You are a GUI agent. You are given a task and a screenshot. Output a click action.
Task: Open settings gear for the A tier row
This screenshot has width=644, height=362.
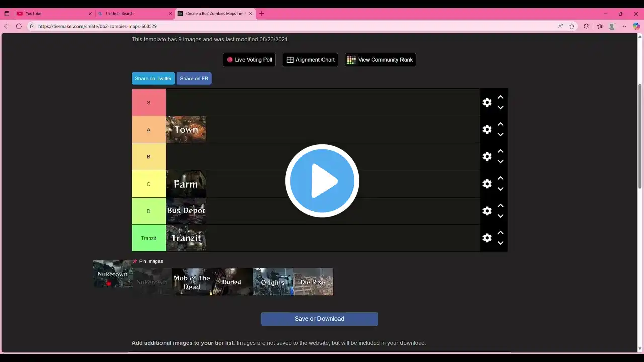487,129
